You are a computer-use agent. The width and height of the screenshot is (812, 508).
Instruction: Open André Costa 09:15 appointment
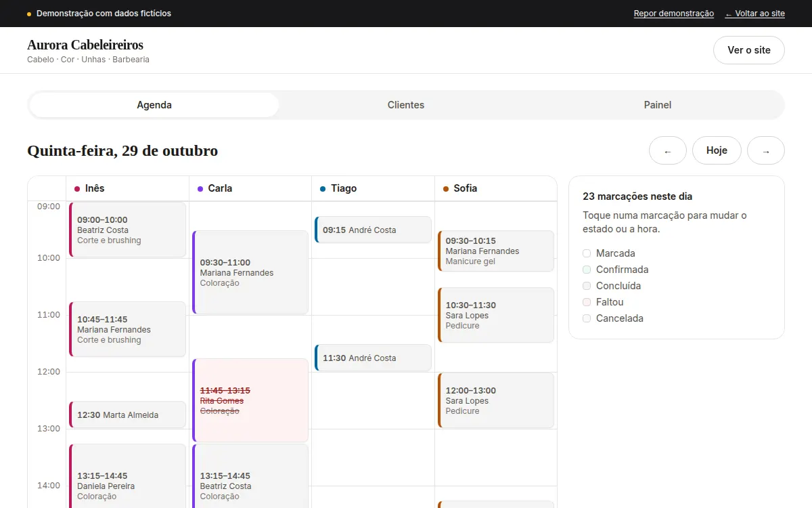point(373,230)
